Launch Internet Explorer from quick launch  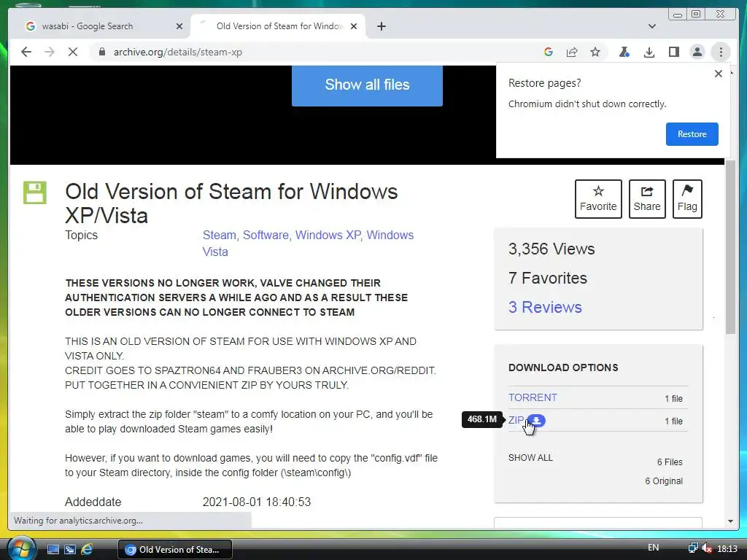[87, 550]
